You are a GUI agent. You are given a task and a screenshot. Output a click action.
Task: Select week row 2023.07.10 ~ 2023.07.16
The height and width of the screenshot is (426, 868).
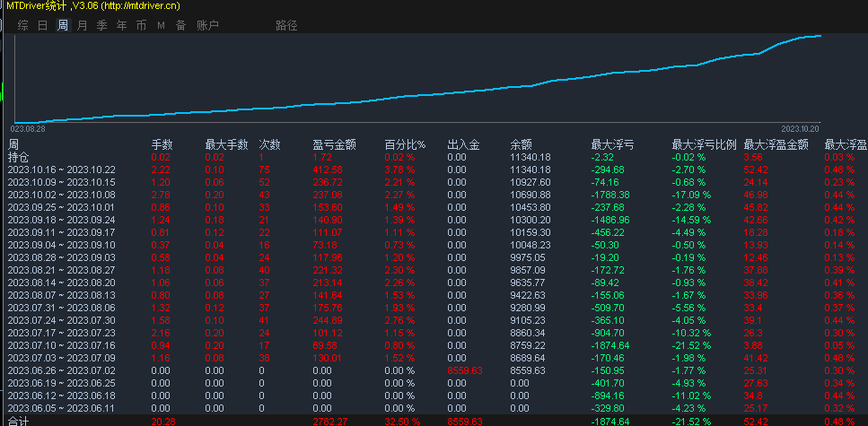coord(61,345)
